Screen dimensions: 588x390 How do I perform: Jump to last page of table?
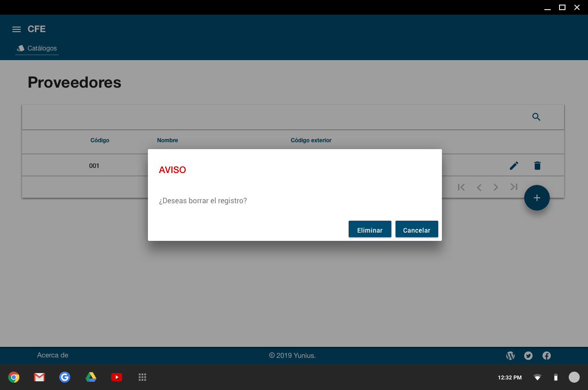514,187
